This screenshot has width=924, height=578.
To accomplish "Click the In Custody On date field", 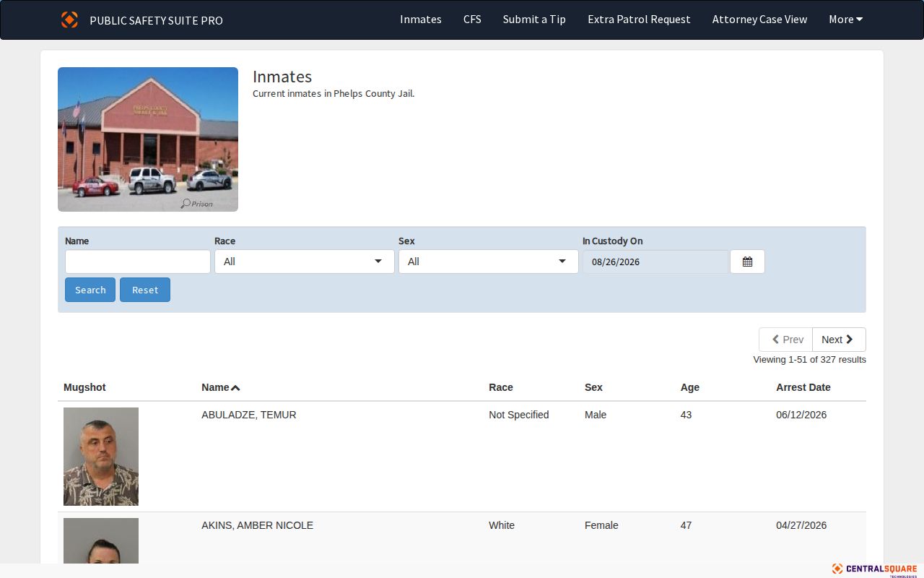I will click(656, 262).
